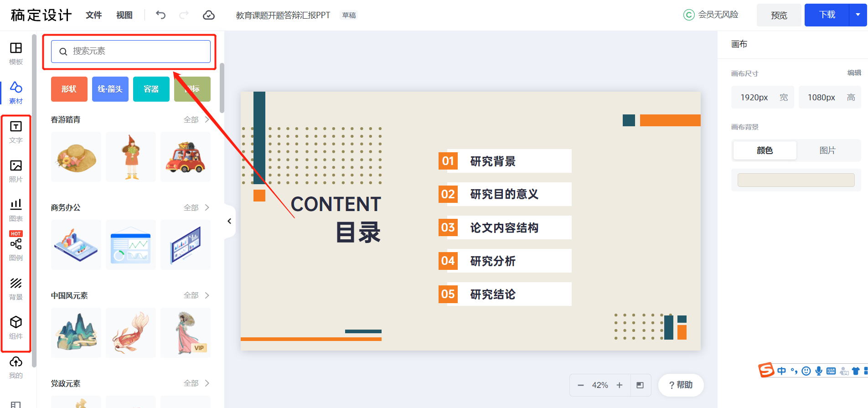Click the document title 教育课题开题答辩汇报PPT
This screenshot has height=408, width=868.
point(283,15)
